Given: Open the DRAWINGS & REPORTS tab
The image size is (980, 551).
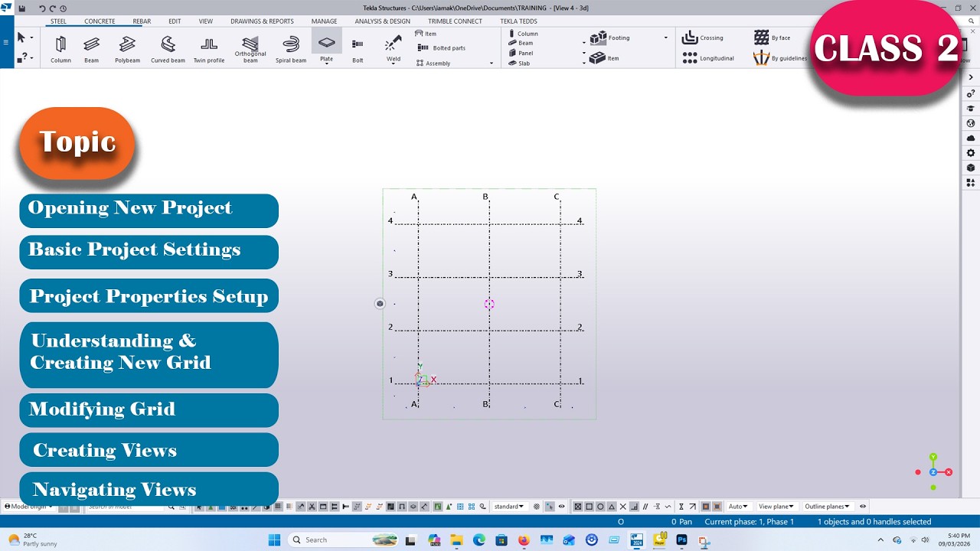Looking at the screenshot, I should pos(262,21).
